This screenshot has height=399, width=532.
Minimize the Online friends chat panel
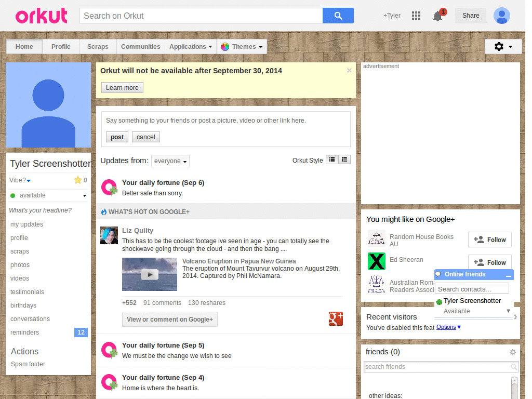point(508,275)
